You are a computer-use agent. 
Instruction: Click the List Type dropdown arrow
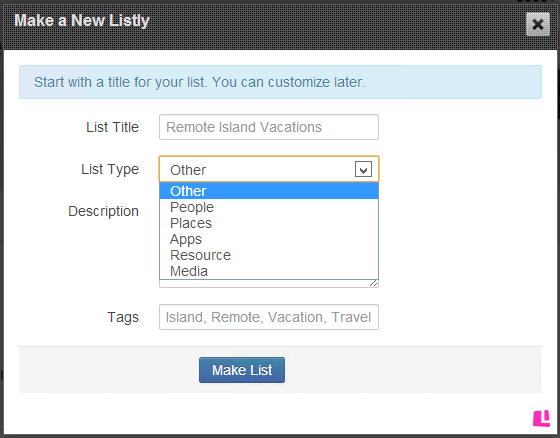(363, 169)
